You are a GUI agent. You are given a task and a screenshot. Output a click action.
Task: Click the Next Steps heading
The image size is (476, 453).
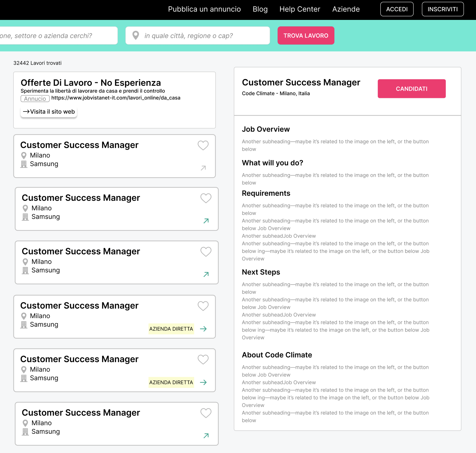(261, 272)
